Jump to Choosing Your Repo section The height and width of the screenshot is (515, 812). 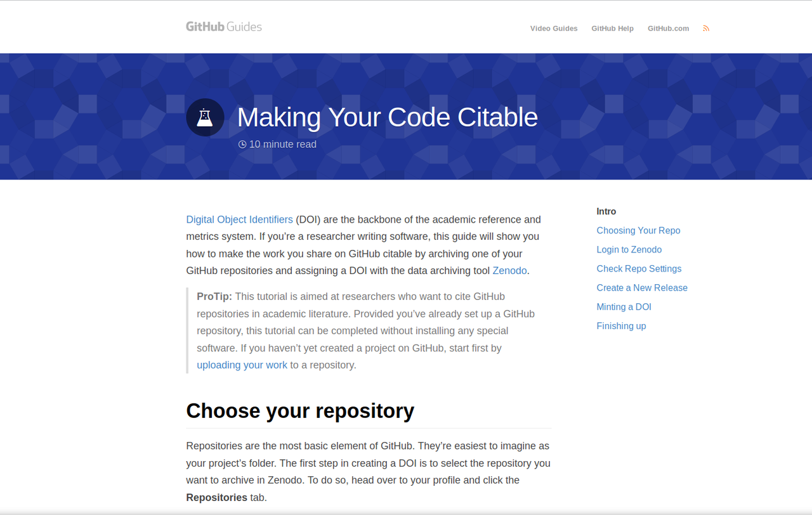[638, 230]
